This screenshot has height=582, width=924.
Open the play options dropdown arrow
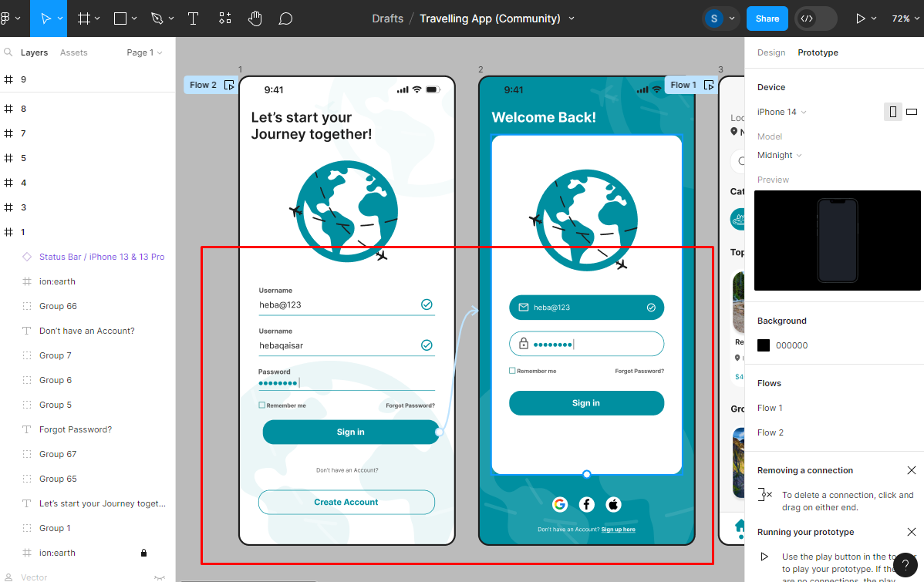pos(874,19)
